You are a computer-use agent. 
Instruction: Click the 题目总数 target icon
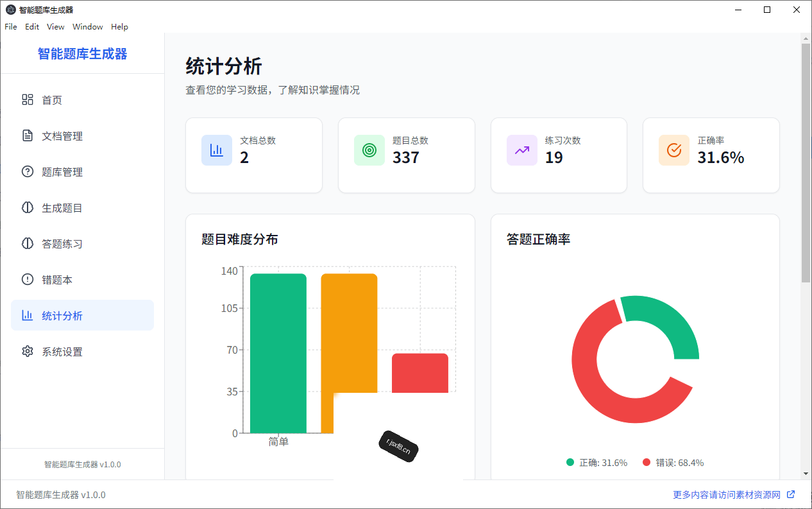(x=369, y=150)
